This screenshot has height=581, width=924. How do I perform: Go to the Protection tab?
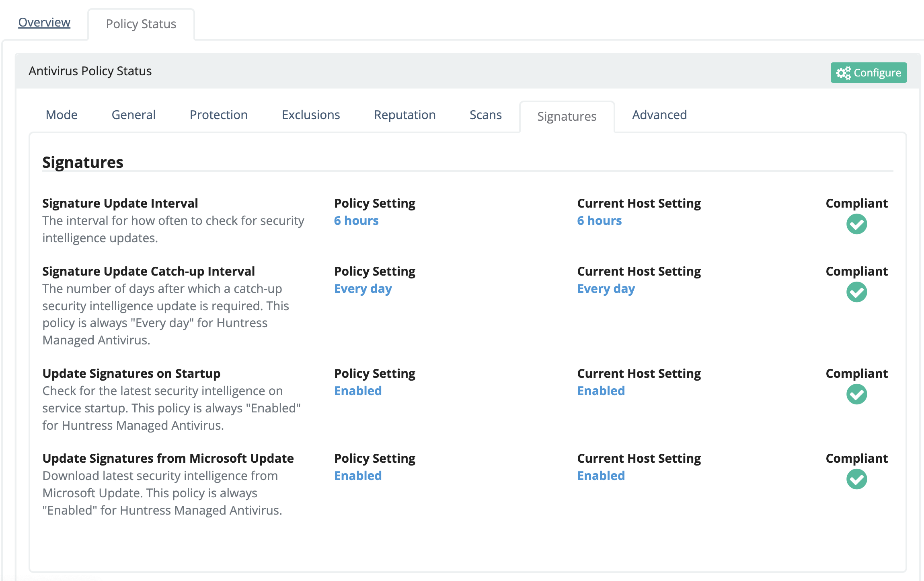point(218,115)
